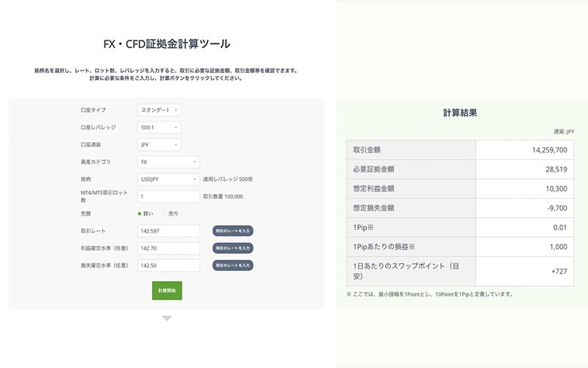Click the FX・CFD証拠金計算ツール heading
This screenshot has height=368, width=588.
(166, 44)
